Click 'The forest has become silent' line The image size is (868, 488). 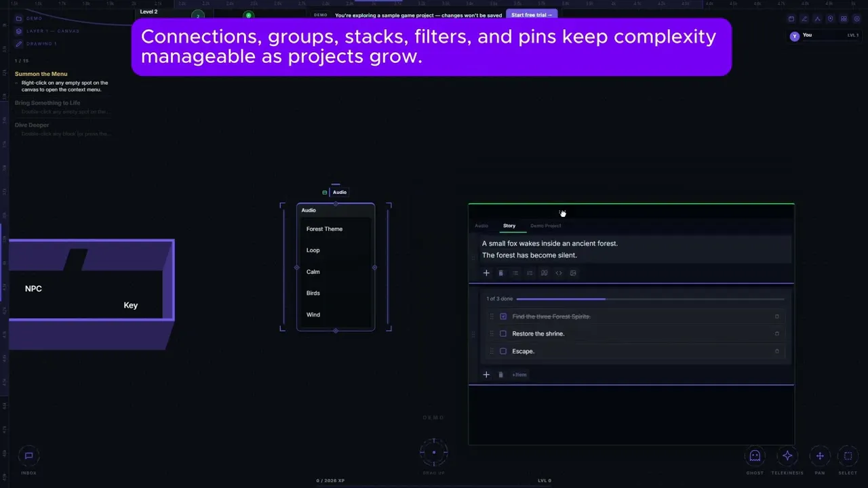click(x=530, y=256)
